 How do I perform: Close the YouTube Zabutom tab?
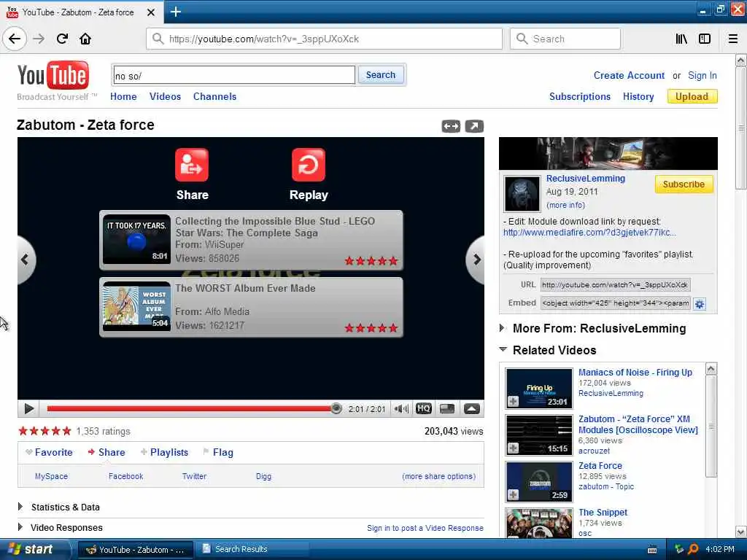click(150, 12)
